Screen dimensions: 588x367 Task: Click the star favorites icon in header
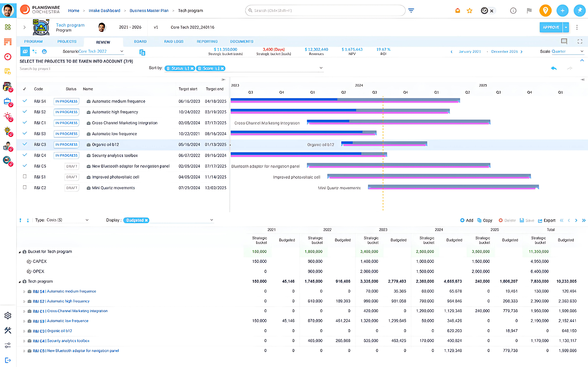469,11
